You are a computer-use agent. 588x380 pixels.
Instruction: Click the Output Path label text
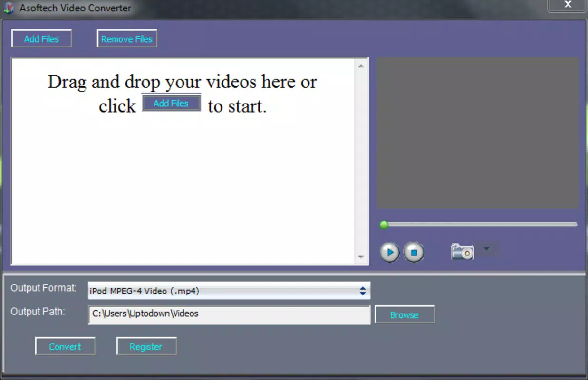click(x=38, y=312)
